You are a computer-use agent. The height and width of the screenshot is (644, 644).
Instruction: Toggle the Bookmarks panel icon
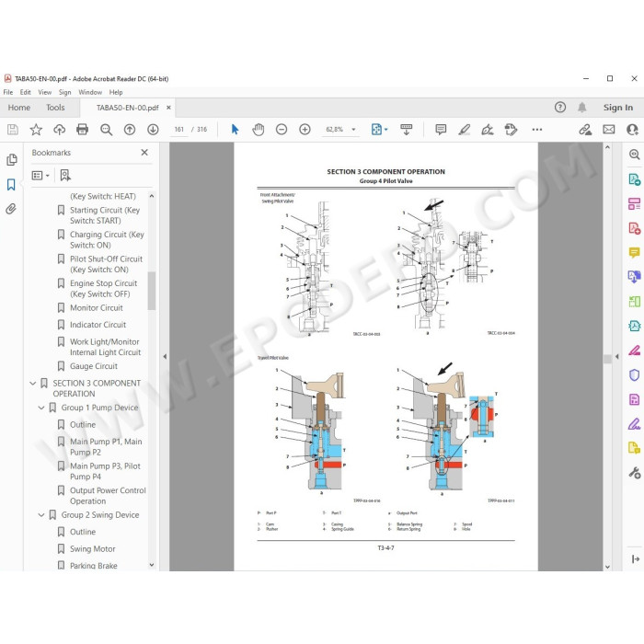(x=11, y=184)
